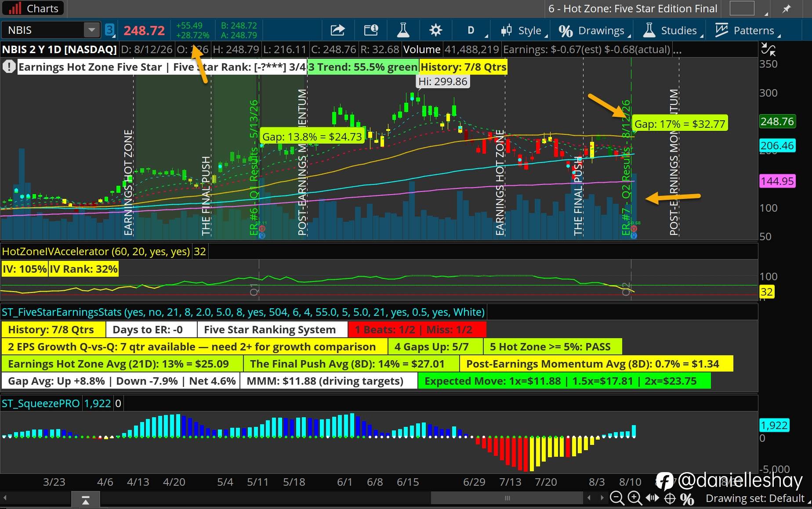The height and width of the screenshot is (509, 812).
Task: Open the flask Edit Studies icon
Action: tap(403, 30)
